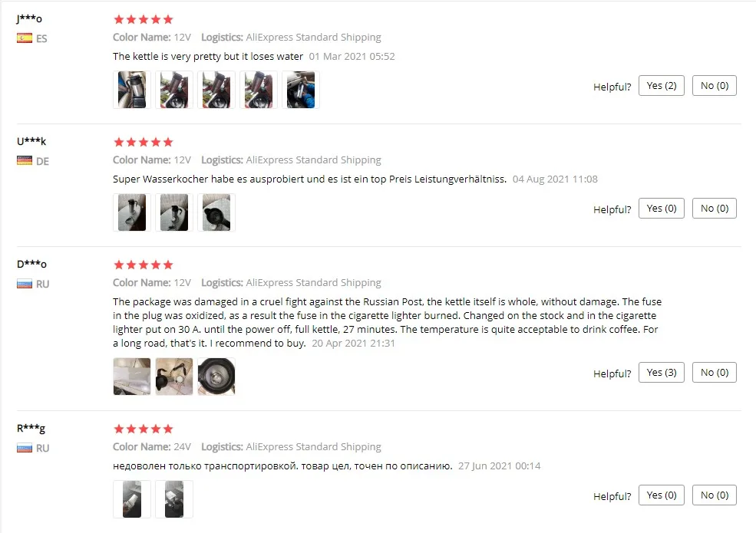The height and width of the screenshot is (533, 756).
Task: Open third photo in J***o's review
Action: point(216,90)
